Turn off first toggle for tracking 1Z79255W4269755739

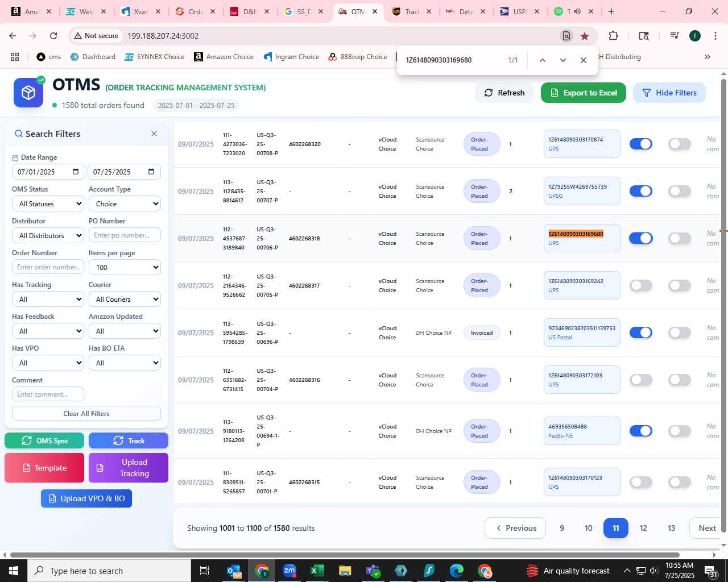pos(641,191)
